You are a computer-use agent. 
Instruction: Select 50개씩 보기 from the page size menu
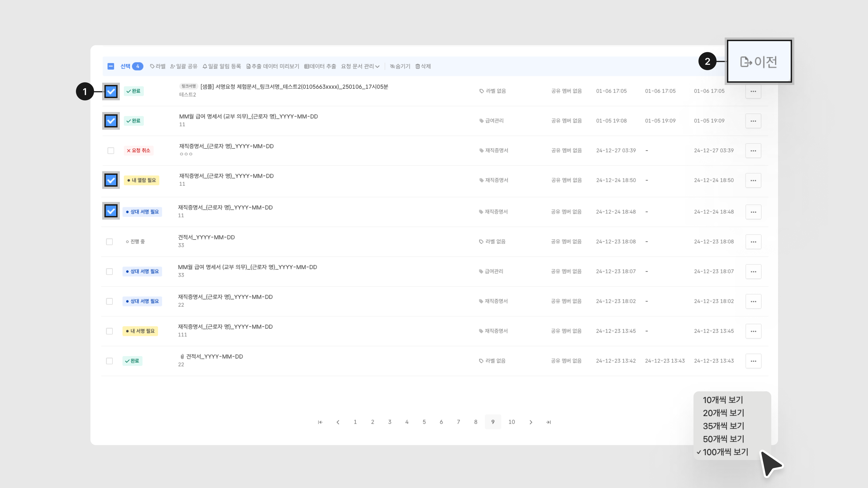[723, 439]
